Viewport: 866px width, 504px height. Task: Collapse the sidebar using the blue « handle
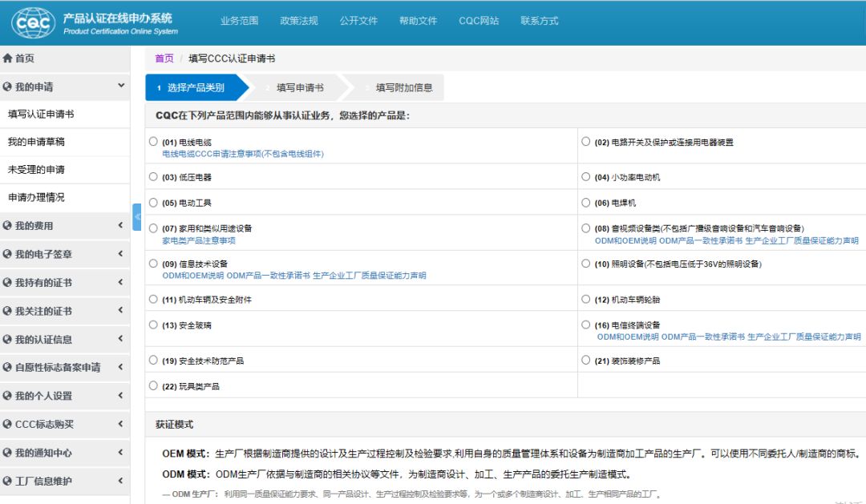pos(136,217)
